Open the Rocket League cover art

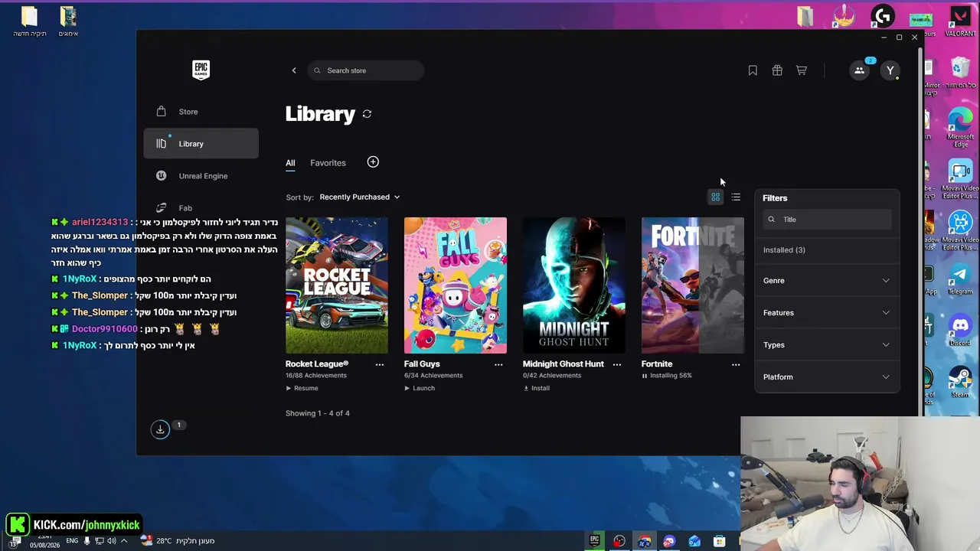(337, 285)
